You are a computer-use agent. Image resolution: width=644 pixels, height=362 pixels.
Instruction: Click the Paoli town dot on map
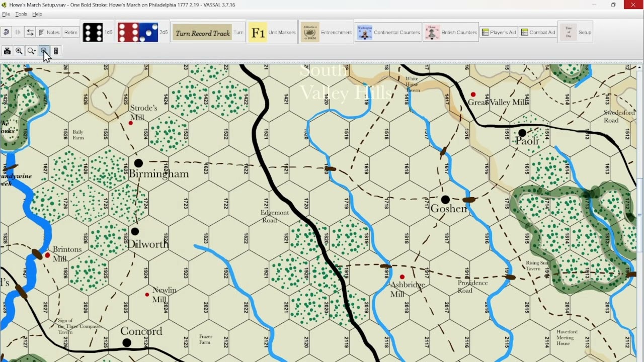tap(522, 133)
